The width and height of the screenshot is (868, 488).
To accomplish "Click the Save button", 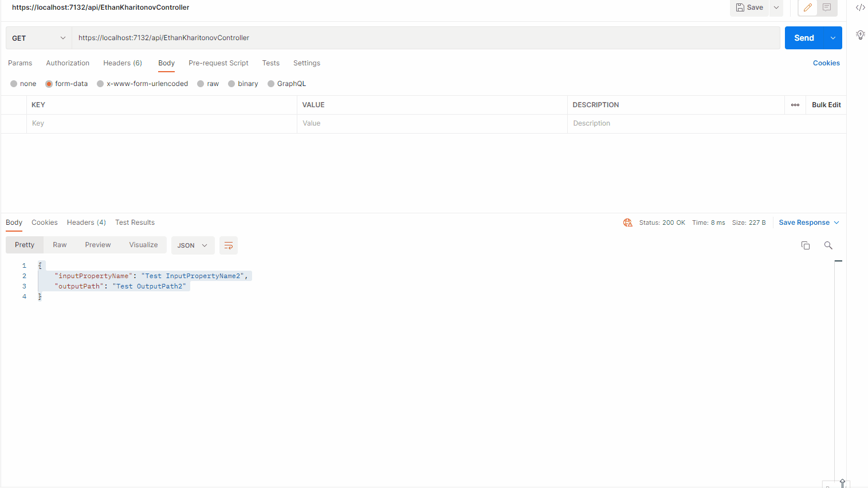I will pyautogui.click(x=749, y=7).
